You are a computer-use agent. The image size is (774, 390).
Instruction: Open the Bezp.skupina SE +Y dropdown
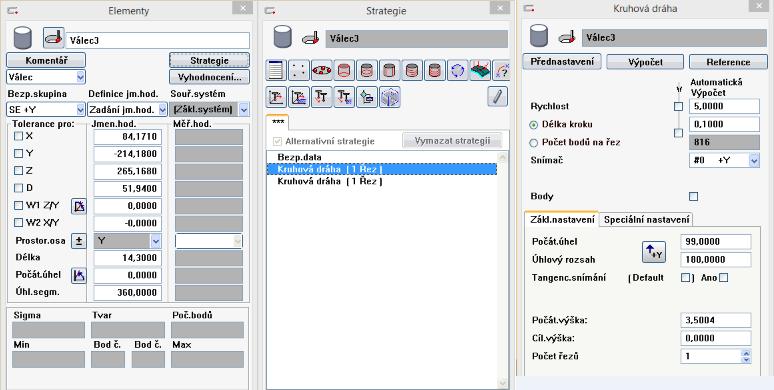[x=80, y=110]
